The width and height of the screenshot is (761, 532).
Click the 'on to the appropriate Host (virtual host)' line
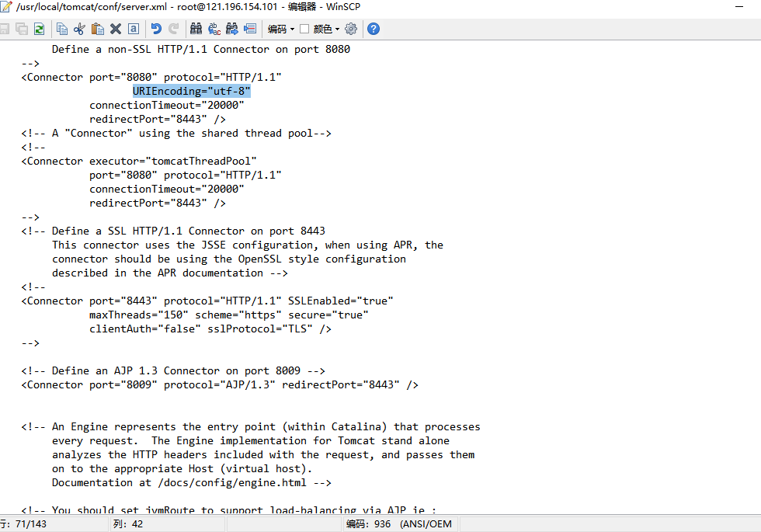(182, 469)
